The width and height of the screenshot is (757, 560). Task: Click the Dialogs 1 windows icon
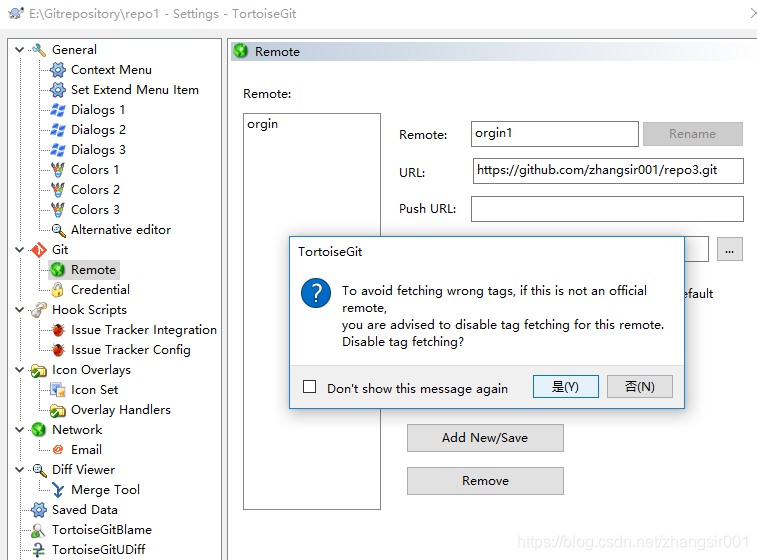(58, 110)
